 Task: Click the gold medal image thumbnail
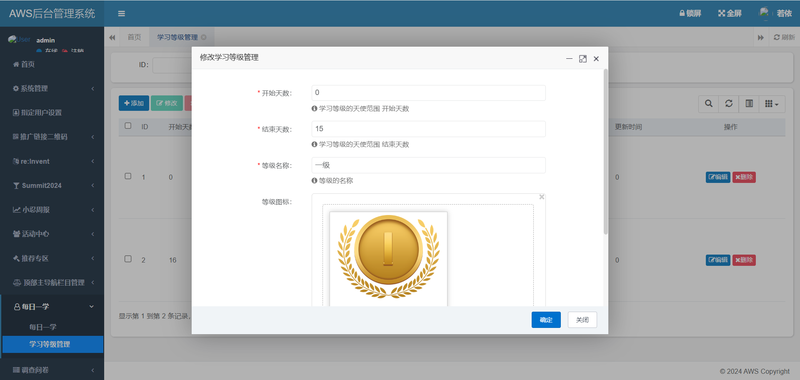pyautogui.click(x=388, y=258)
